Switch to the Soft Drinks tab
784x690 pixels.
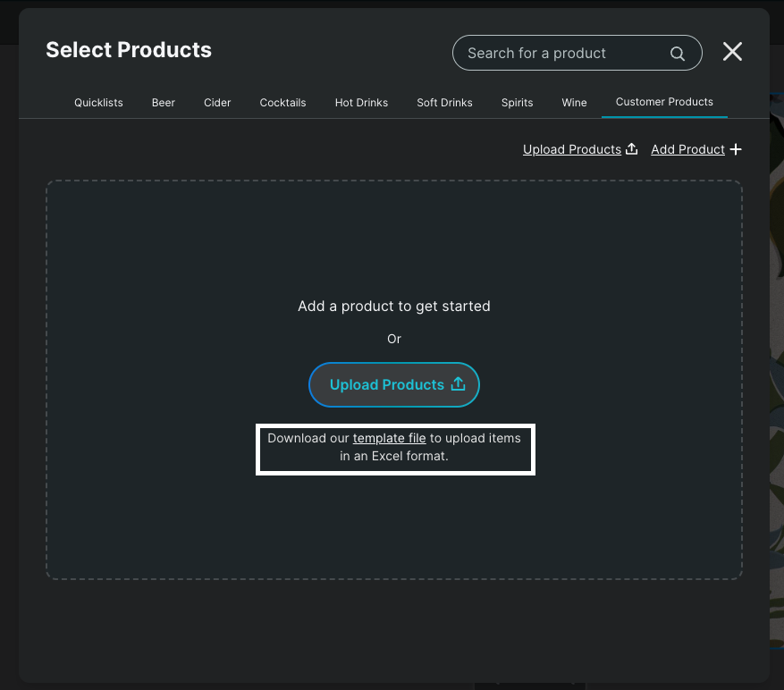(x=444, y=103)
